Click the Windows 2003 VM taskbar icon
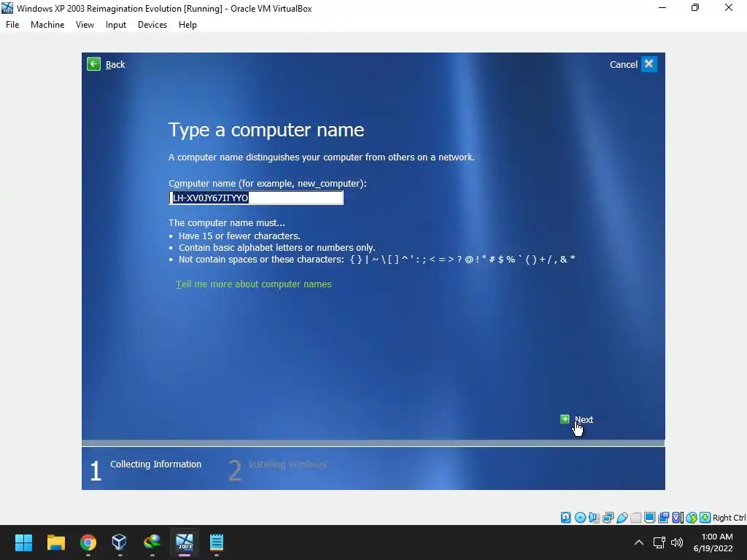The height and width of the screenshot is (560, 747). [185, 542]
